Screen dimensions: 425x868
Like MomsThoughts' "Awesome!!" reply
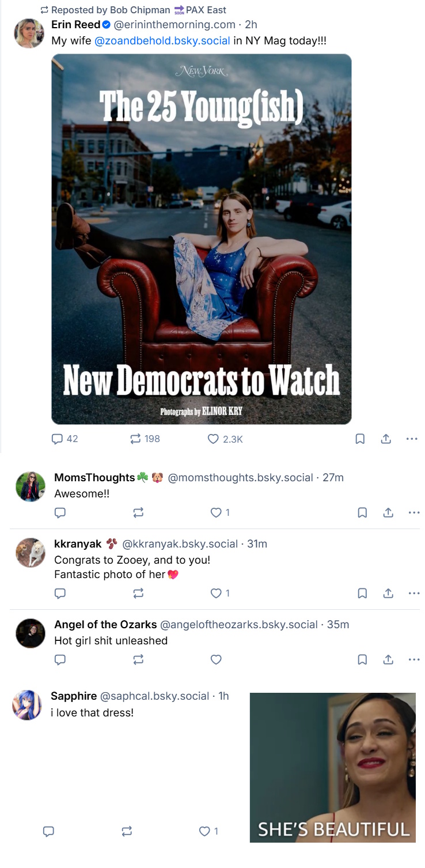pos(216,512)
